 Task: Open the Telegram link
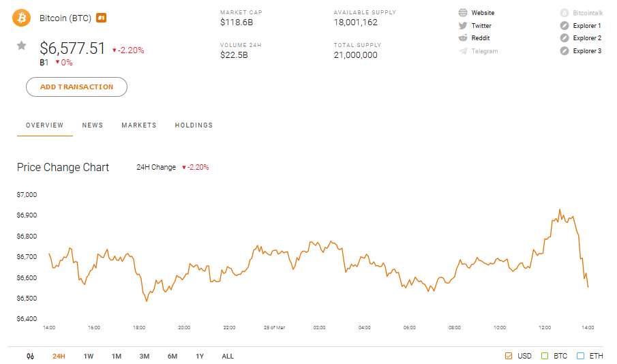pos(484,51)
